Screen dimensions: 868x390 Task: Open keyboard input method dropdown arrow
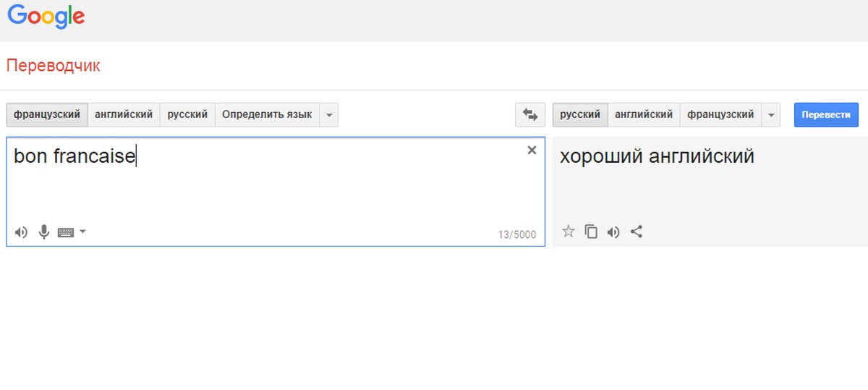pos(82,232)
